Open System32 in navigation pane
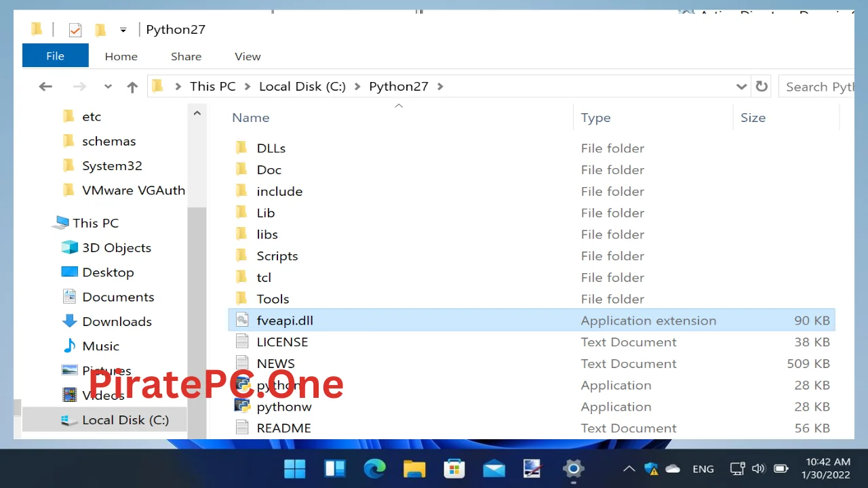 pyautogui.click(x=112, y=165)
